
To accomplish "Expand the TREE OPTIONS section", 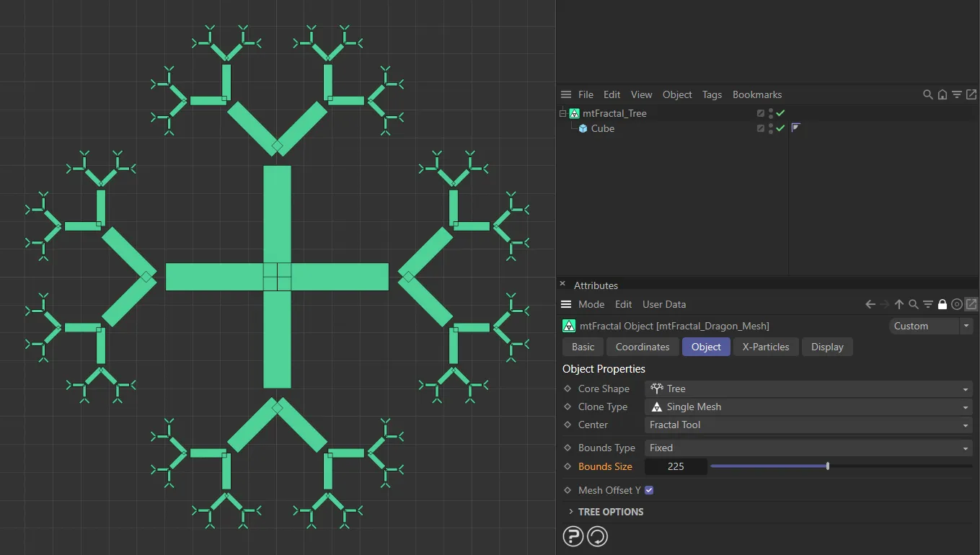I will [610, 512].
